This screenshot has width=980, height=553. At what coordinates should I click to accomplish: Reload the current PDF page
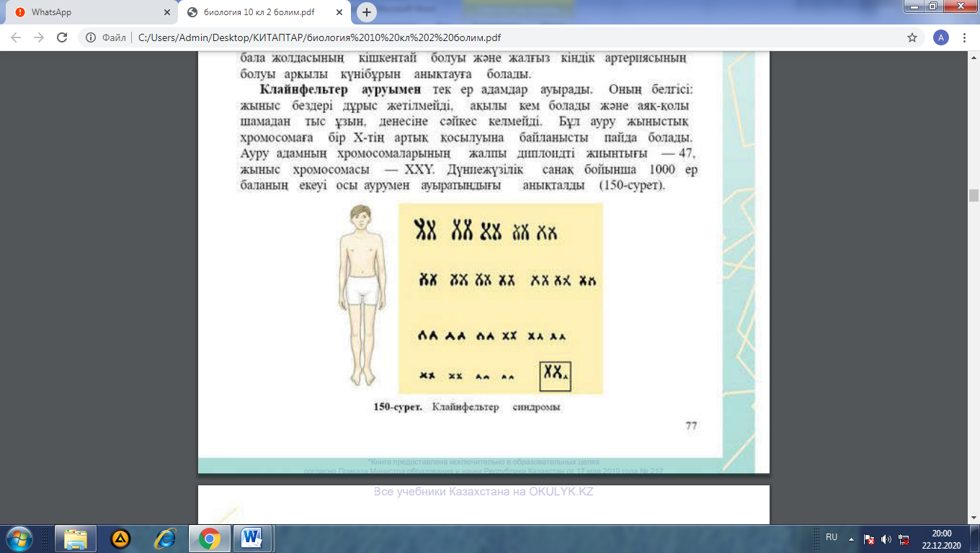coord(62,37)
